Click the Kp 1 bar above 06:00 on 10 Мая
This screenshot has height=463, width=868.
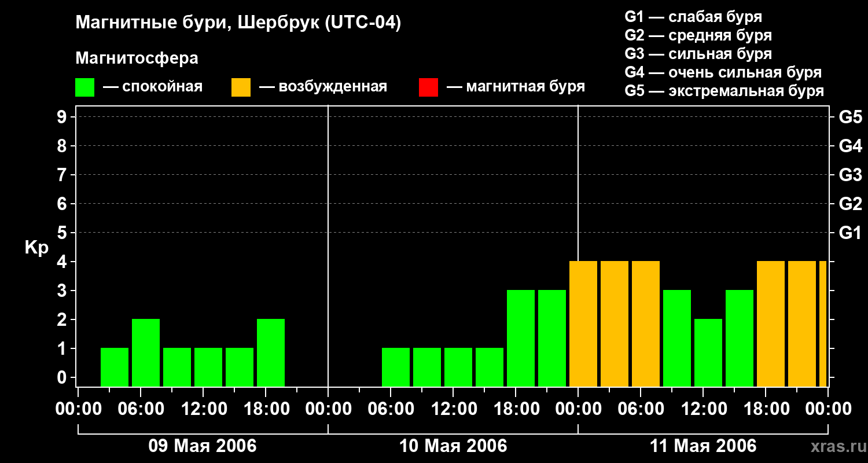pyautogui.click(x=396, y=367)
